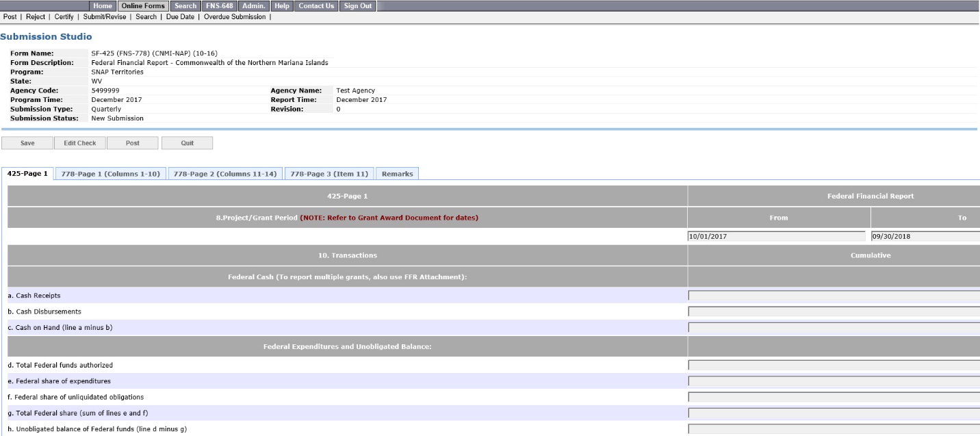Click the New Submission status text
This screenshot has width=980, height=436.
[117, 118]
